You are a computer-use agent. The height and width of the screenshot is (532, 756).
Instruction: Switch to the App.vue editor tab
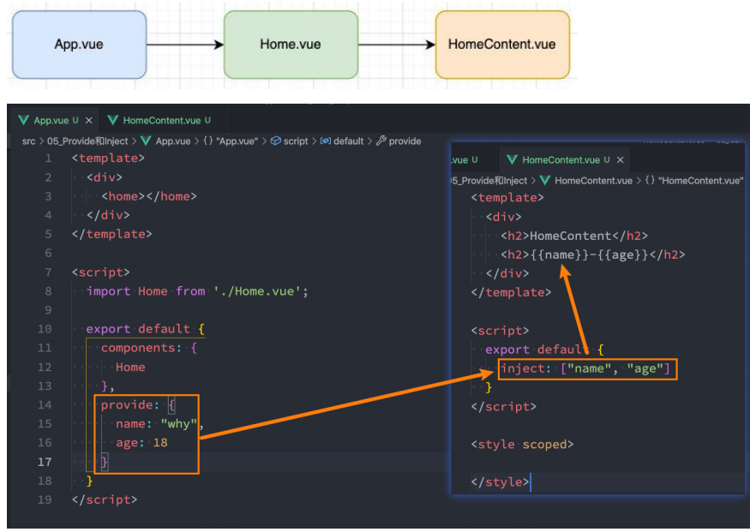[55, 121]
